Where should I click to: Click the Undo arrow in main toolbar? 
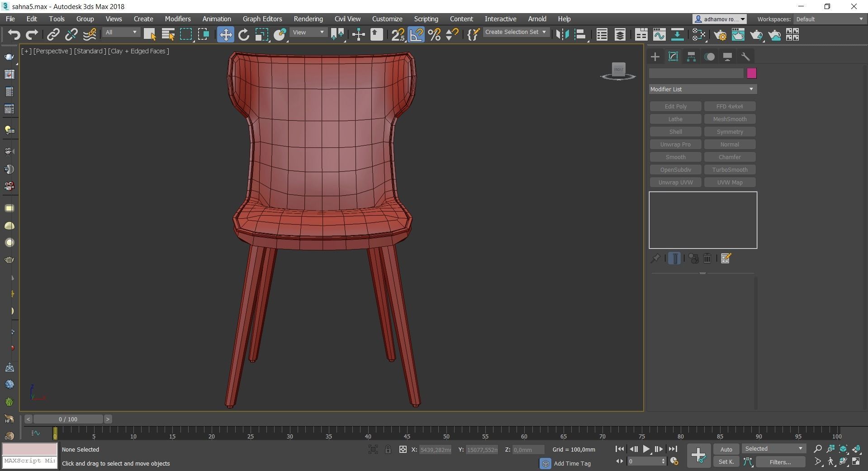coord(14,34)
